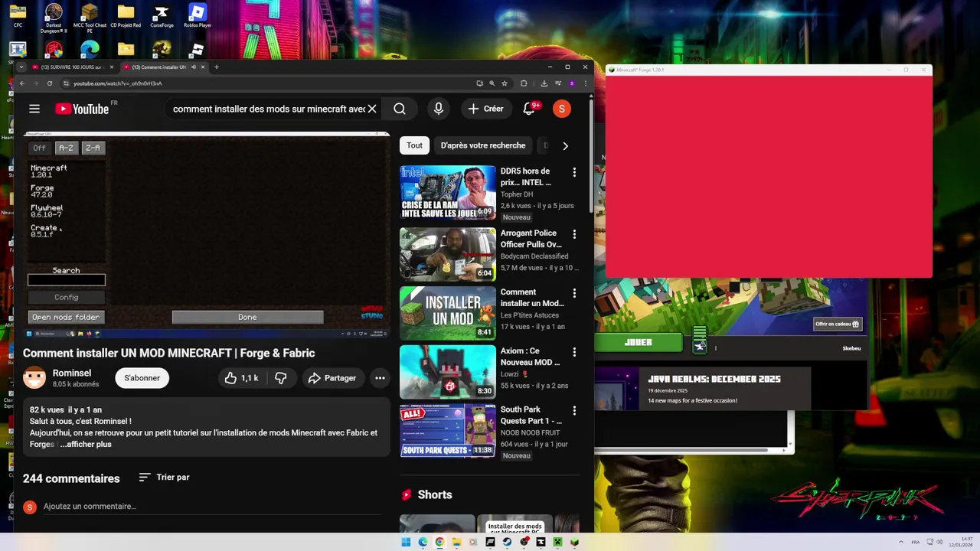Open Installer un Mod video thumbnail

click(x=448, y=313)
